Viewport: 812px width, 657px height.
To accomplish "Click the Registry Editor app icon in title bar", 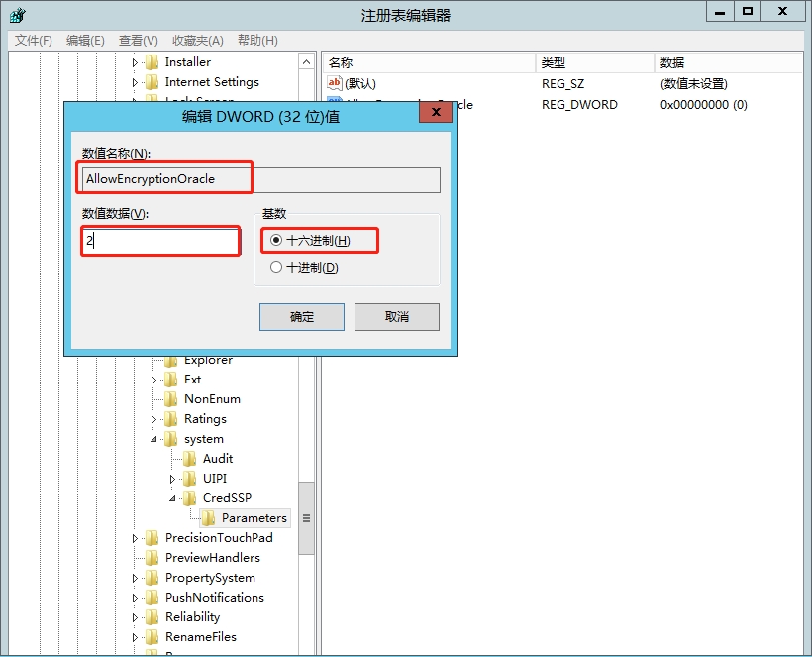I will click(x=18, y=15).
